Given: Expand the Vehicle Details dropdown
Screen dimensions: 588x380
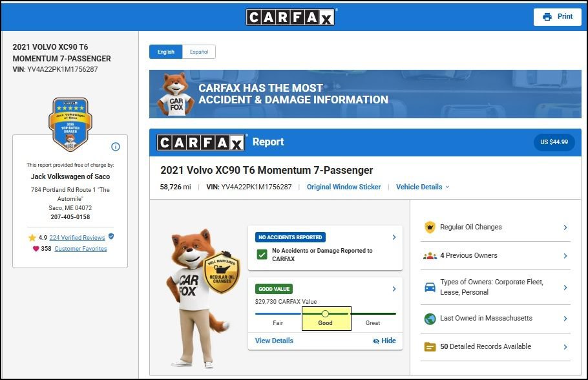Looking at the screenshot, I should pos(423,187).
